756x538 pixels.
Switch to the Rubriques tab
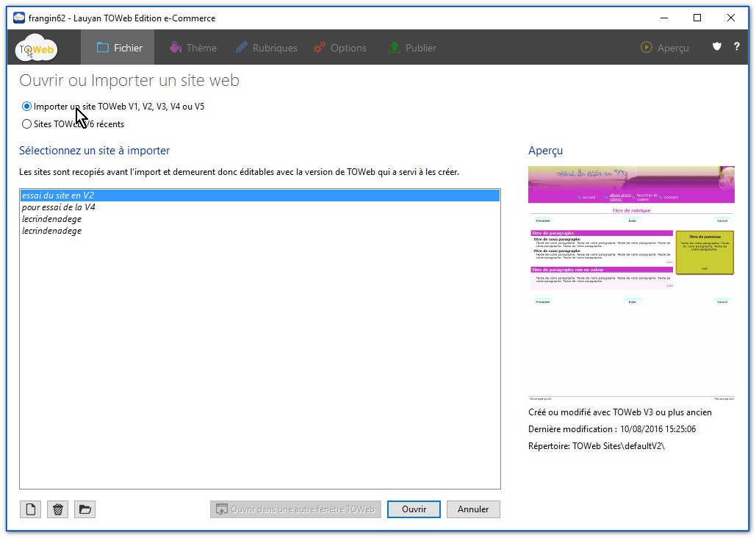(266, 48)
